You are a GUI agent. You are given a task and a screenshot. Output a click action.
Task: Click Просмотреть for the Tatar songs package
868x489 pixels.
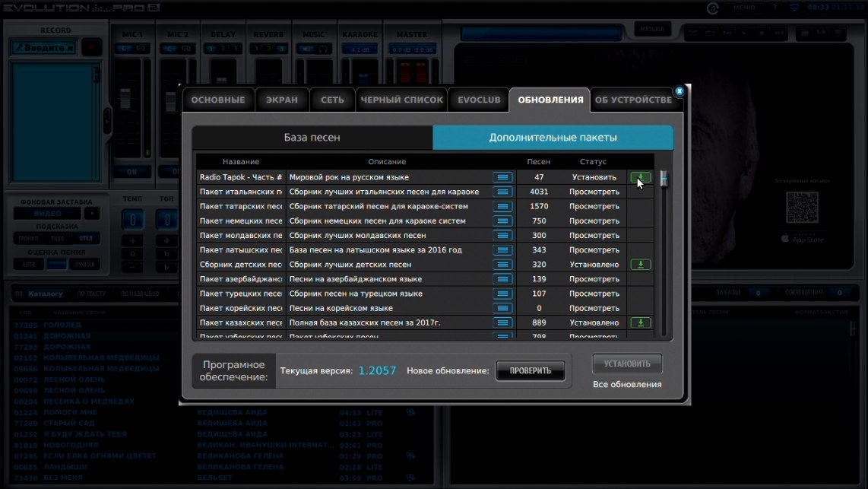coord(594,206)
